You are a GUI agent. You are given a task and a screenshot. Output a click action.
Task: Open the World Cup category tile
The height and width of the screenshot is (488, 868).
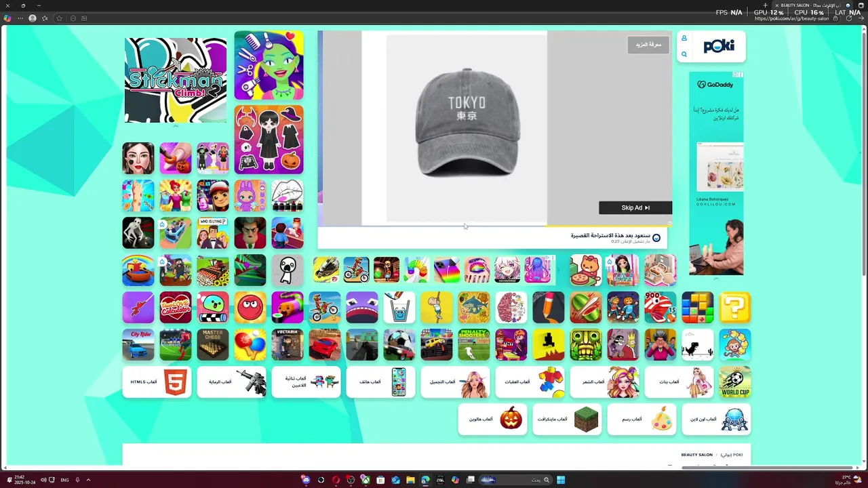(735, 382)
